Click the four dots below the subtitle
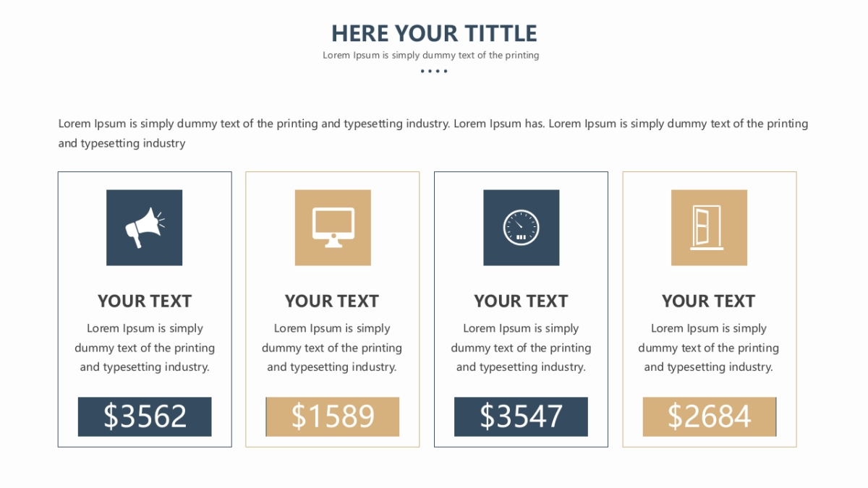Image resolution: width=868 pixels, height=488 pixels. 434,71
